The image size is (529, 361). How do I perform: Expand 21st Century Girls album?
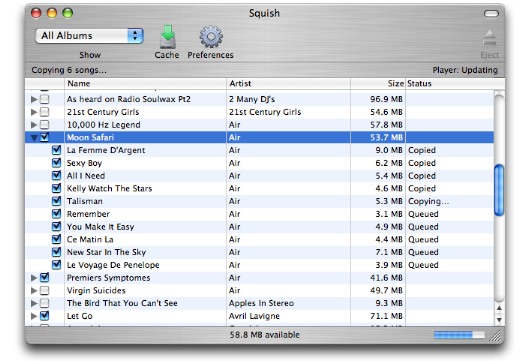[34, 112]
